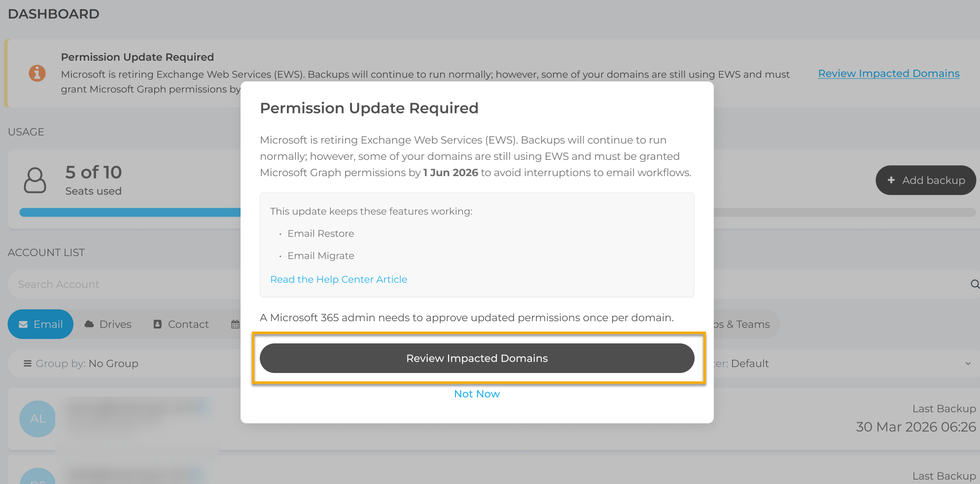This screenshot has height=484, width=980.
Task: Click the blue seats usage progress bar
Action: pos(129,212)
